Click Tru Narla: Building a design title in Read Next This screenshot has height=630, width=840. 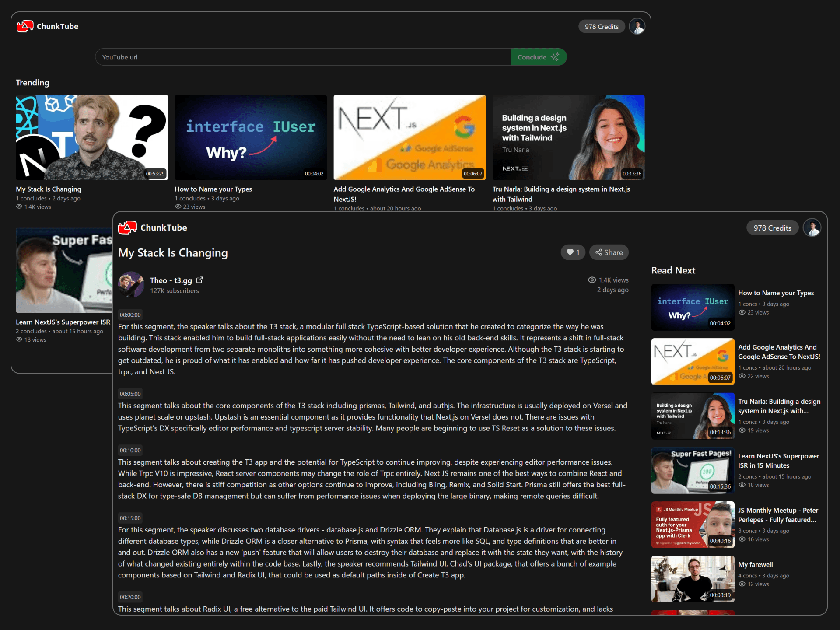(x=779, y=406)
